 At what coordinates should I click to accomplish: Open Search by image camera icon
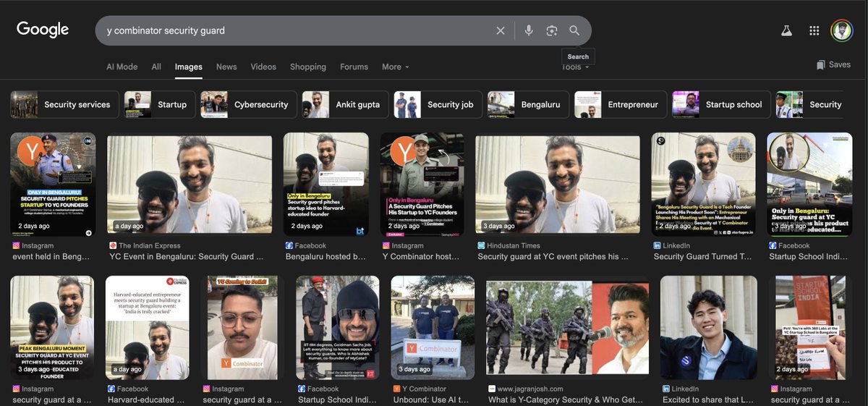coord(552,30)
